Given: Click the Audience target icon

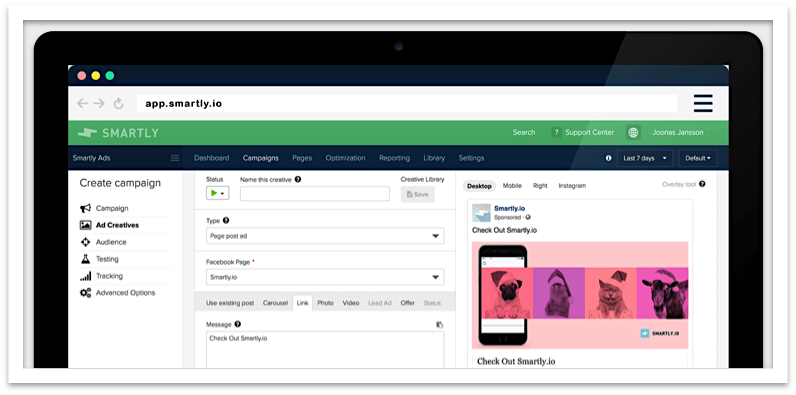Looking at the screenshot, I should [x=85, y=242].
